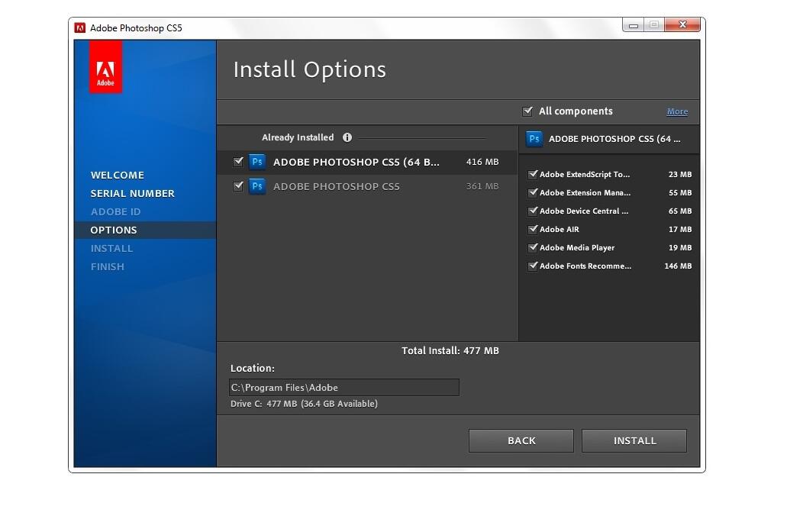787x532 pixels.
Task: Click the ADOBE PHOTOSHOP CS5 (64 ... panel header text
Action: point(614,139)
